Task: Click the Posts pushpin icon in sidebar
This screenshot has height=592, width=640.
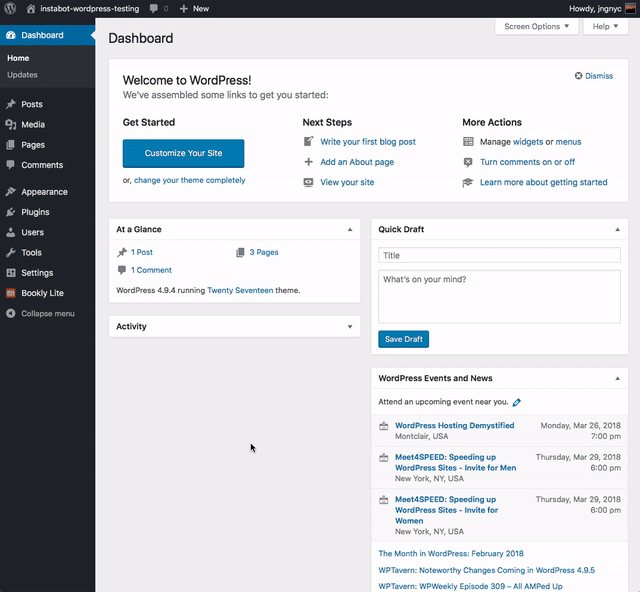Action: click(11, 104)
